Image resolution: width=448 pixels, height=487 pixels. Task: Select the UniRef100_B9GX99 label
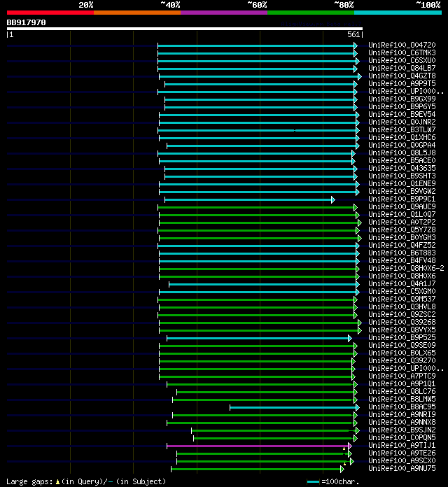click(402, 99)
